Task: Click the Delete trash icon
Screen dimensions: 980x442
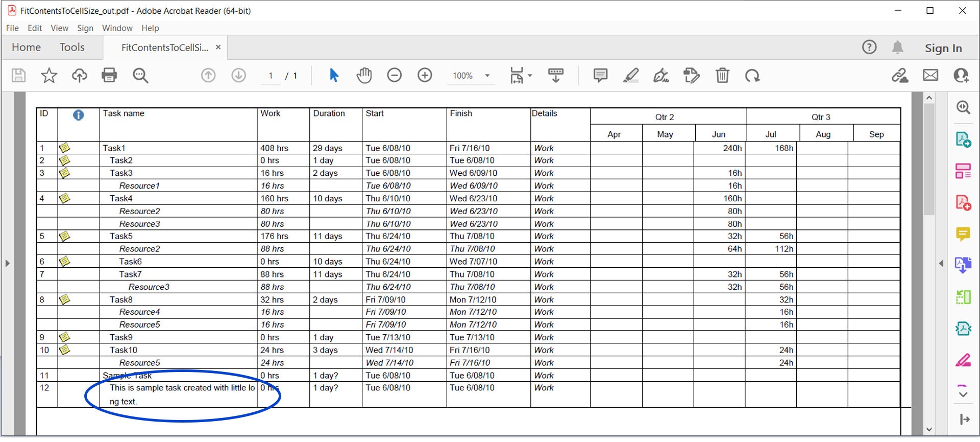Action: tap(722, 76)
